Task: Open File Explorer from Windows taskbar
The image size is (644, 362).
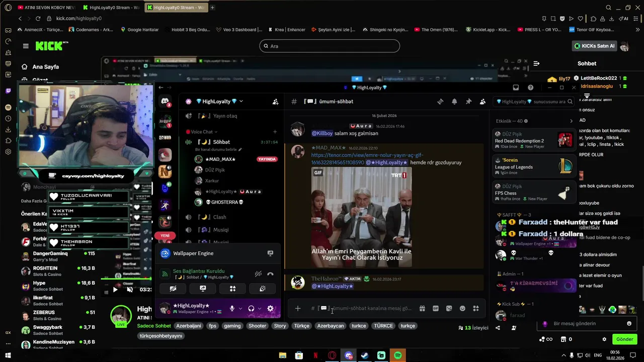Action: (283, 355)
